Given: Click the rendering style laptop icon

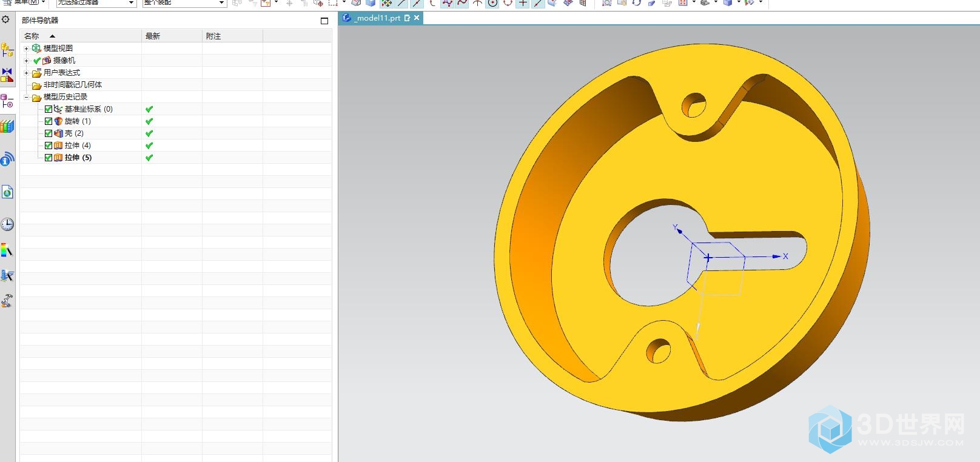Looking at the screenshot, I should tap(704, 3).
